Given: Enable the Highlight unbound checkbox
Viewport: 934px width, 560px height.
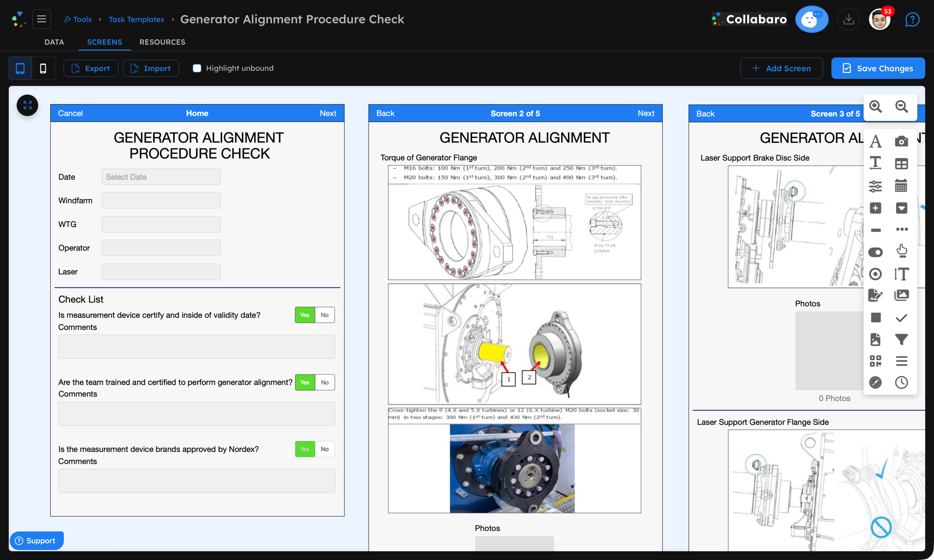Looking at the screenshot, I should [197, 68].
